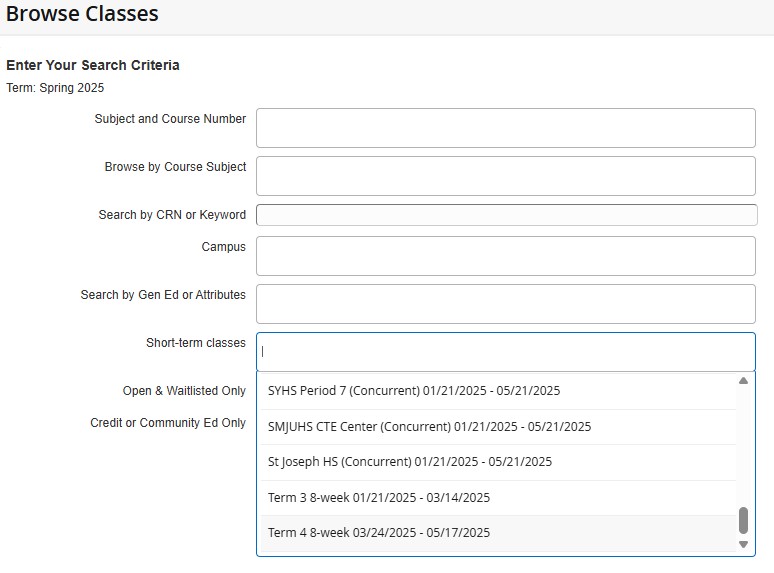The image size is (774, 573).
Task: Choose Term 4 8-week option
Action: tap(379, 533)
